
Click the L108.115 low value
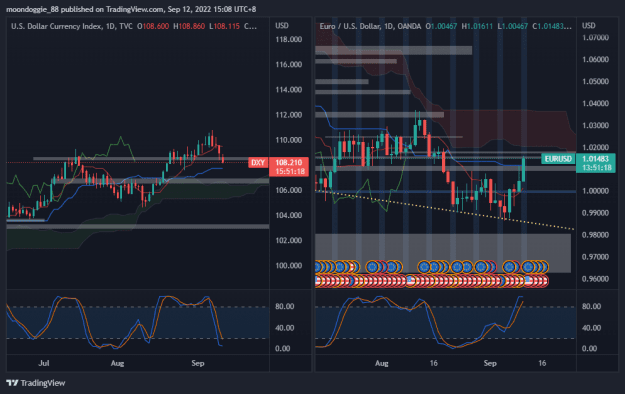pyautogui.click(x=224, y=26)
